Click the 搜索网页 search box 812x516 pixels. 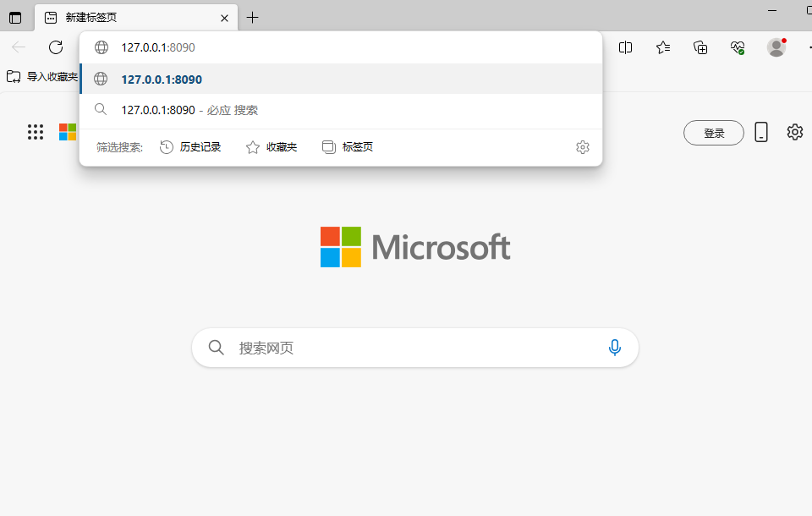point(381,347)
